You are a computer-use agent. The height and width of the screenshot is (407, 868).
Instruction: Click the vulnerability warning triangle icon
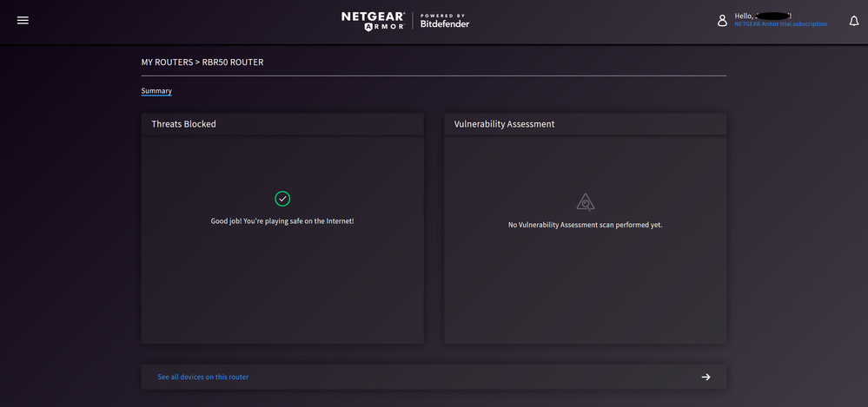click(586, 202)
